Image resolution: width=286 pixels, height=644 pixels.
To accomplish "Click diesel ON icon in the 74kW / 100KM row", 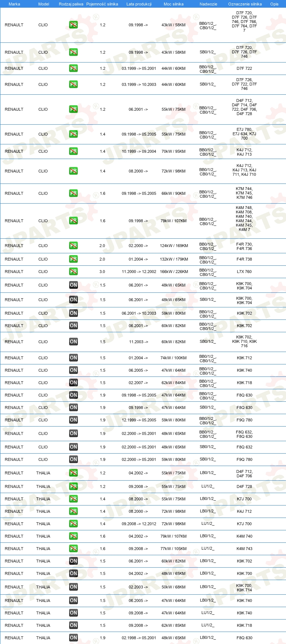I will pos(74,358).
